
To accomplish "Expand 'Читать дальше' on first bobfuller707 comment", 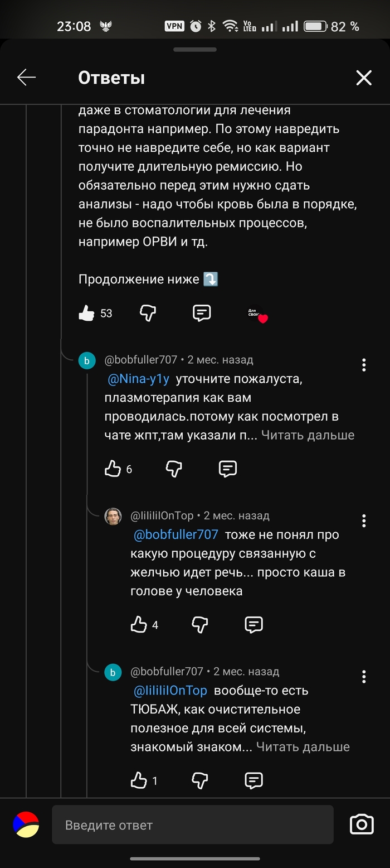I will [308, 435].
